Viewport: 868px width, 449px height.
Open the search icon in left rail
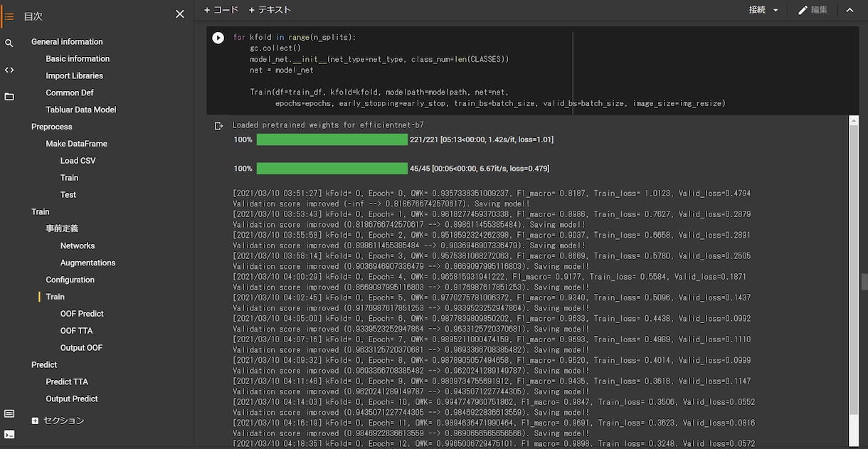click(9, 43)
